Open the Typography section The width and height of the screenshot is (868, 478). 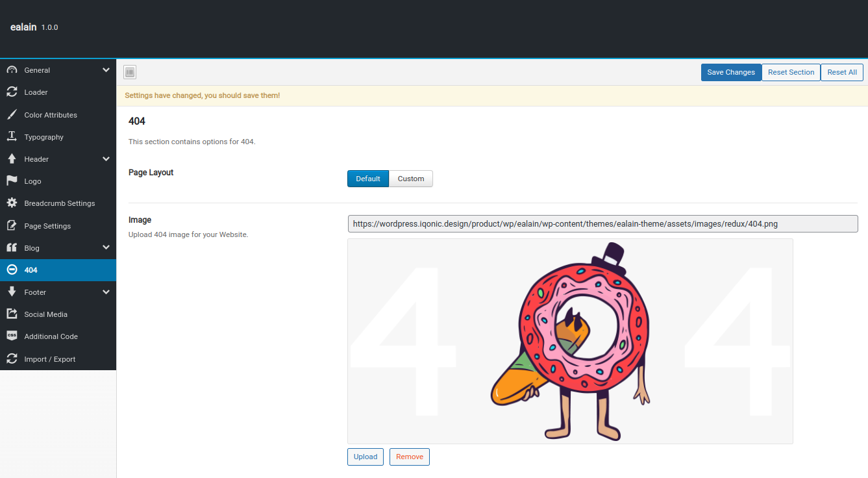point(58,137)
